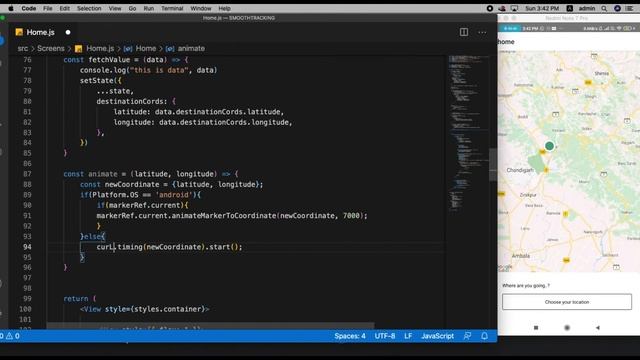Click the Screens breadcrumb

(51, 49)
